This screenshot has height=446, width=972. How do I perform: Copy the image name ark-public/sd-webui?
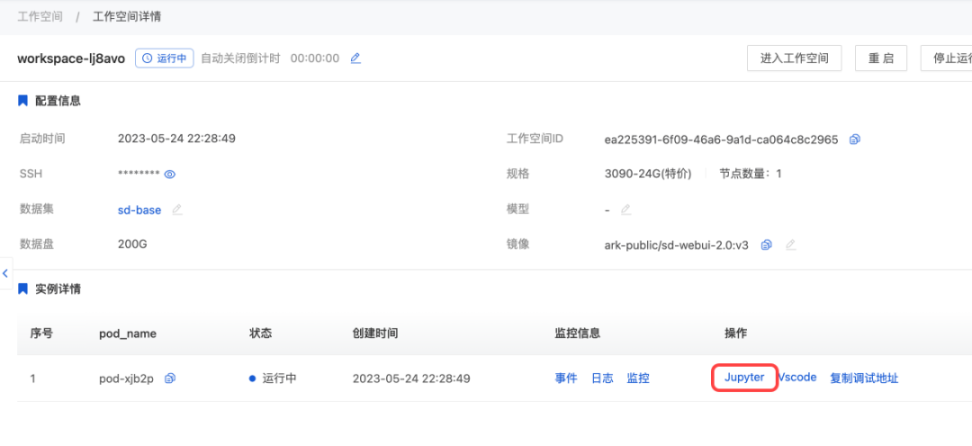point(766,245)
